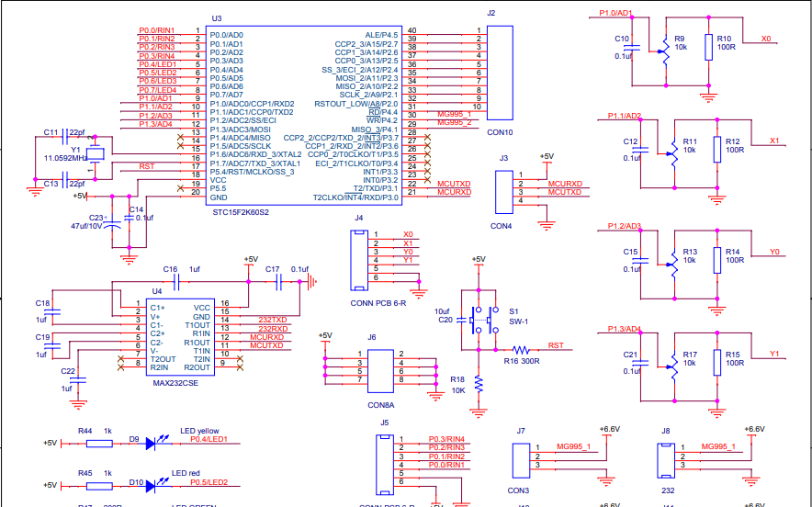Select the S1 pushbutton switch symbol
Screen dimensions: 812x507
coord(484,320)
